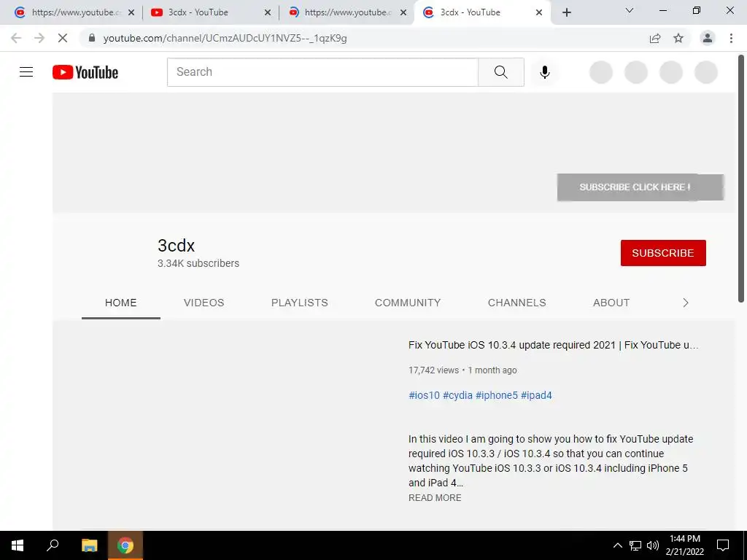
Task: Open a new tab with plus button
Action: tap(566, 12)
